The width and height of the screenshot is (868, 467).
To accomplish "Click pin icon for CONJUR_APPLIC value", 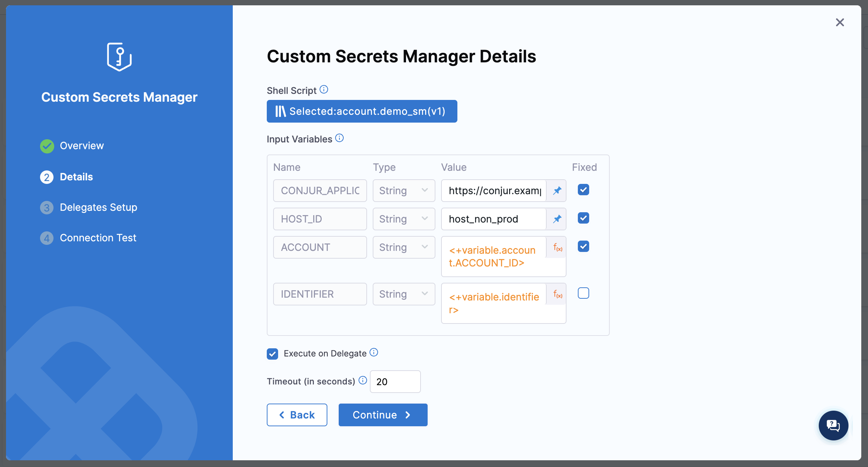I will click(x=557, y=191).
